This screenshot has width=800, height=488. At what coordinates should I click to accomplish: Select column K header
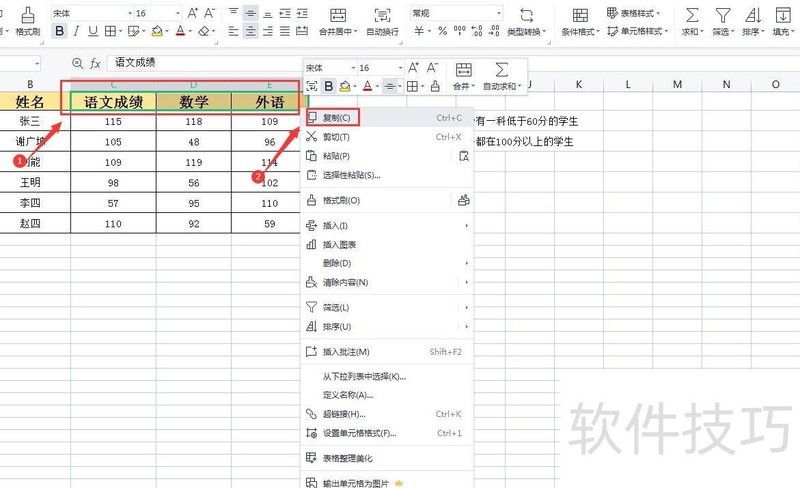point(579,84)
